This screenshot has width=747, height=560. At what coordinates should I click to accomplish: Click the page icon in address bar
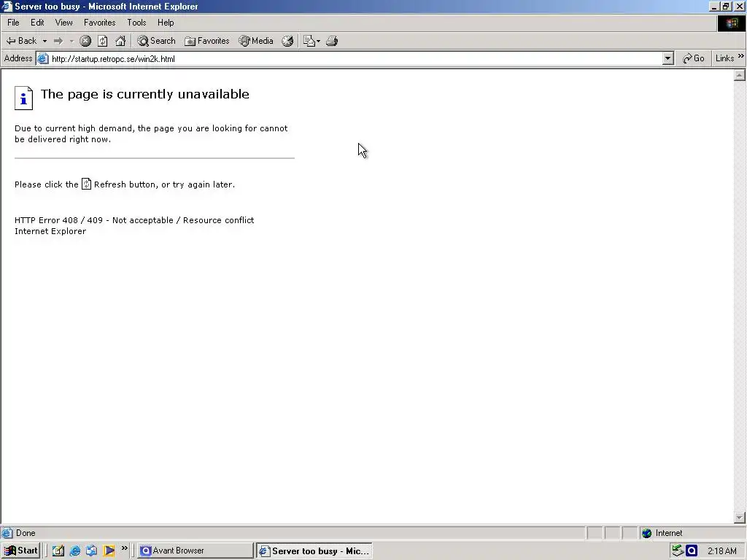[x=43, y=58]
